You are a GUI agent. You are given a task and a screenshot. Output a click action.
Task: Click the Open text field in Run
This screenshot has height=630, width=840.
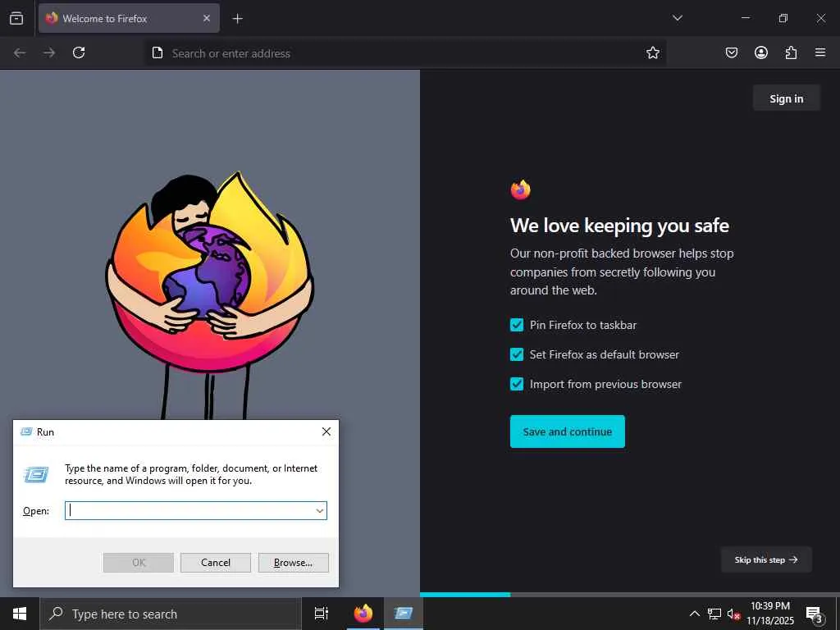[x=190, y=510]
